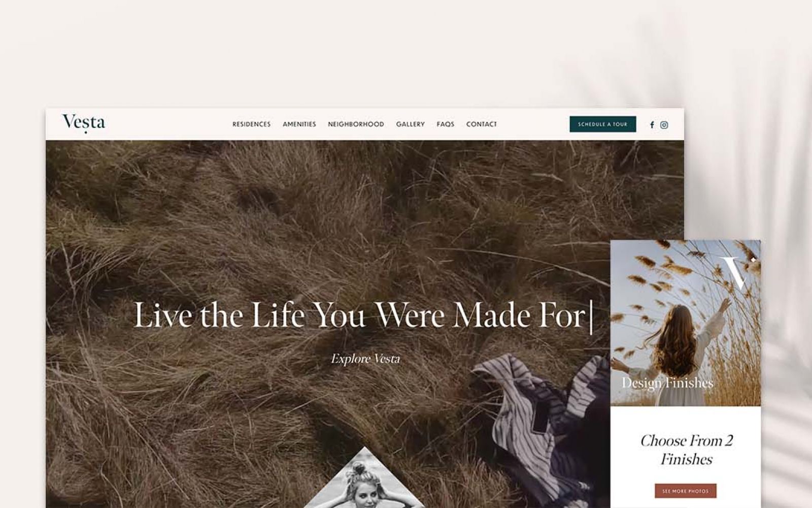812x508 pixels.
Task: Click the woman in reeds photo
Action: pos(685,323)
